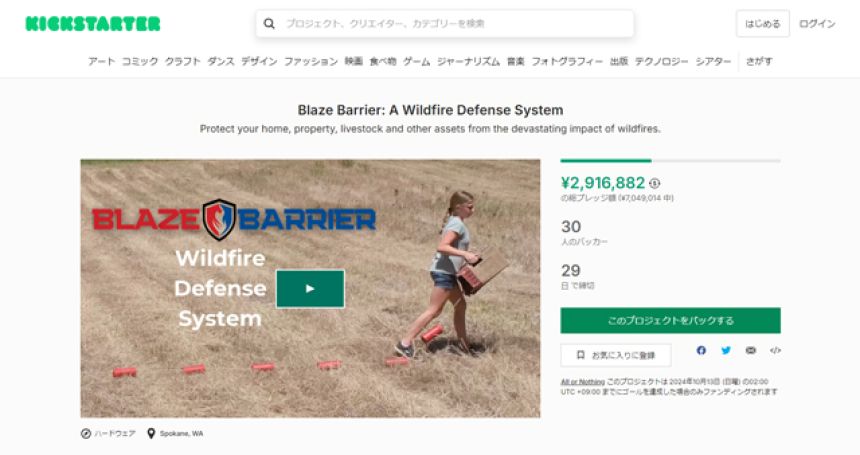The image size is (860, 455).
Task: Open the テクノロジー category
Action: [661, 61]
